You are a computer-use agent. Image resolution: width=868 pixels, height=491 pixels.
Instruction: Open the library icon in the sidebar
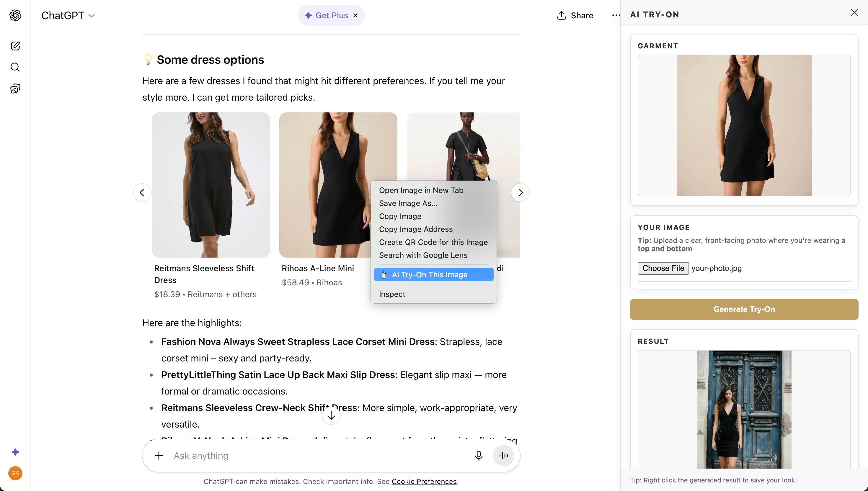15,88
